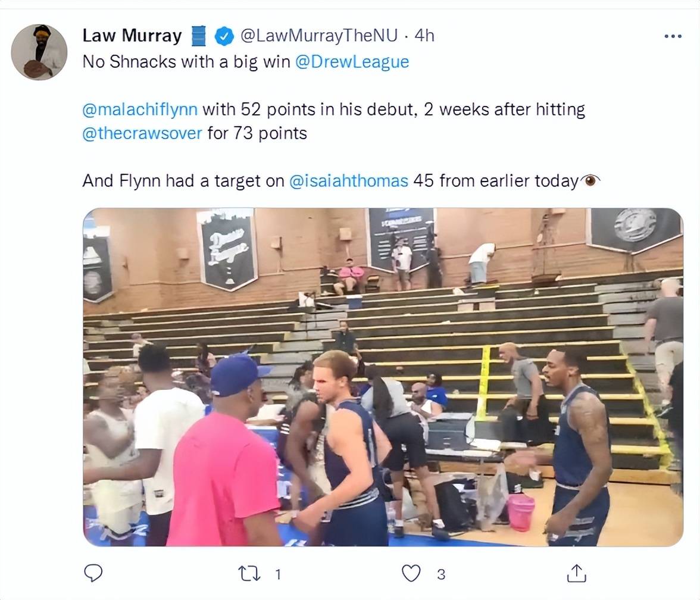
Task: Click the eye emoji at the tweet's end
Action: click(x=590, y=181)
